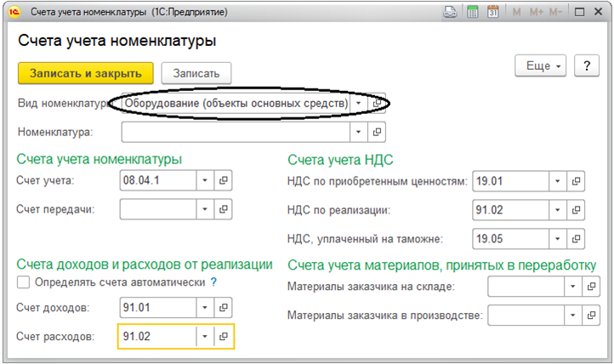614x364 pixels.
Task: Expand the НДС по реализации dropdown
Action: pyautogui.click(x=558, y=210)
